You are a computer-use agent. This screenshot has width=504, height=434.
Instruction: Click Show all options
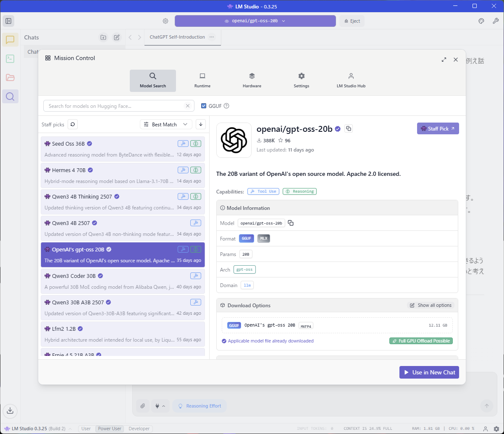click(x=430, y=305)
